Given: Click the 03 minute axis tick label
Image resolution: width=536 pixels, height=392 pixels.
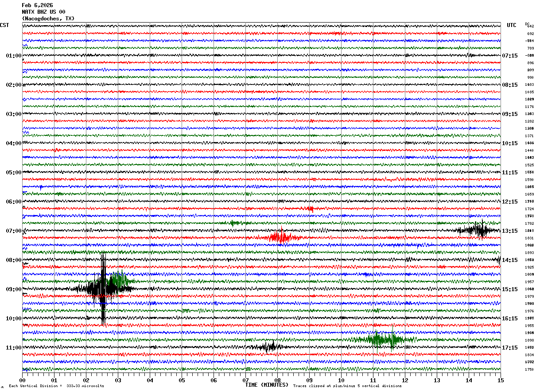Looking at the screenshot, I should click(118, 380).
